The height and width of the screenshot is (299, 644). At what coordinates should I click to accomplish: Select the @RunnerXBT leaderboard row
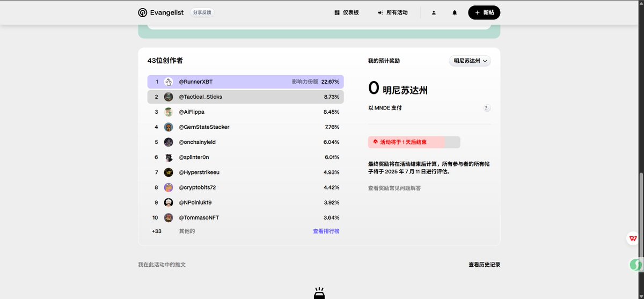(246, 82)
